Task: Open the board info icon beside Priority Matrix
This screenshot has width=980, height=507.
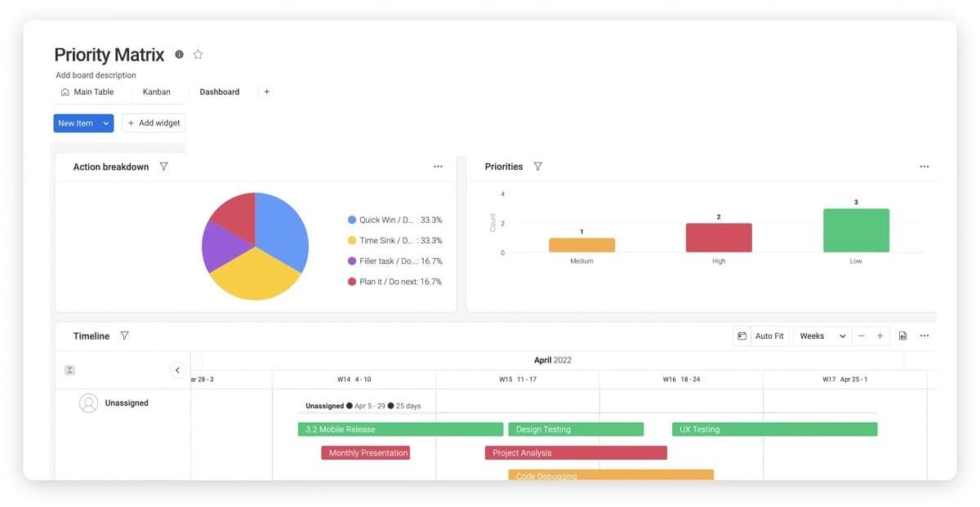Action: coord(179,54)
